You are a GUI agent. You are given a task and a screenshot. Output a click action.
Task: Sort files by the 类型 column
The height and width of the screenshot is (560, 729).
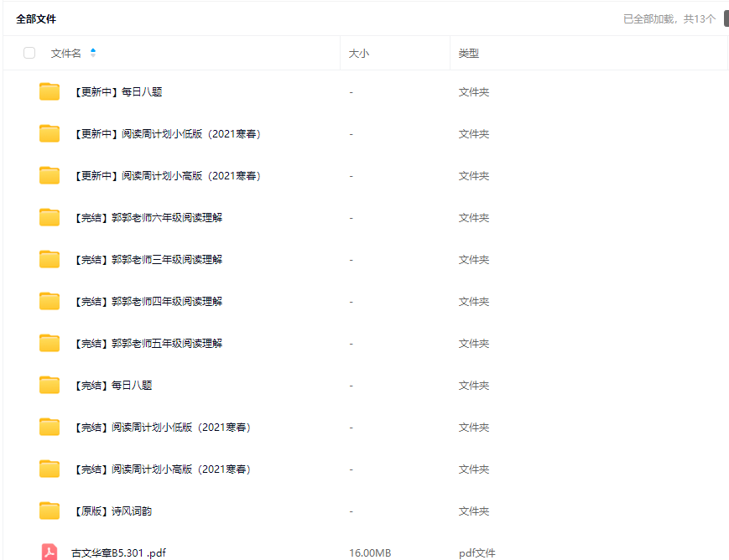coord(468,54)
